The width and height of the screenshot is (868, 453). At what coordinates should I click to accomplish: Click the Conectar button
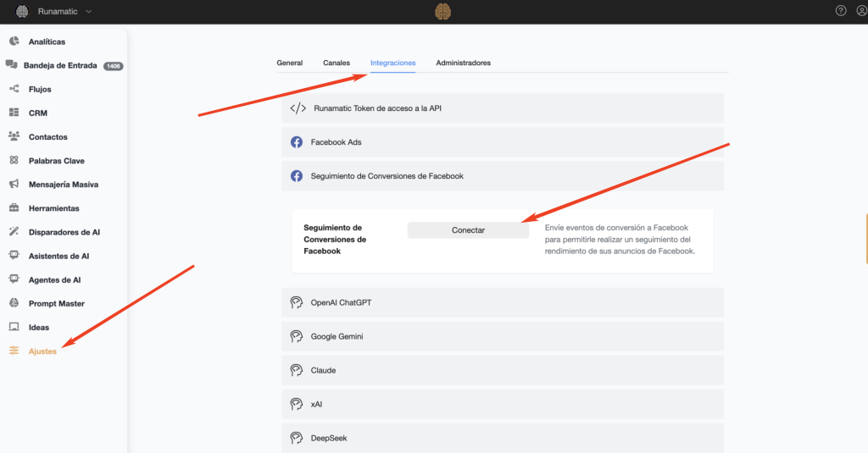(468, 230)
